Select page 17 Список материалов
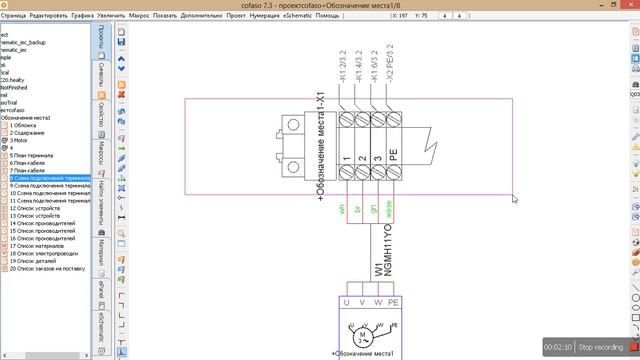 (x=37, y=246)
